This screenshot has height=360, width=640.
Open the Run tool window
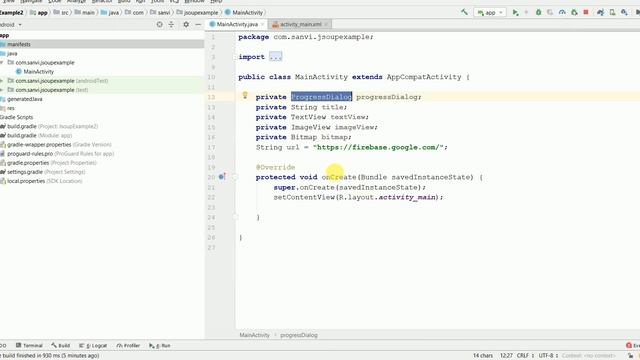(160, 345)
